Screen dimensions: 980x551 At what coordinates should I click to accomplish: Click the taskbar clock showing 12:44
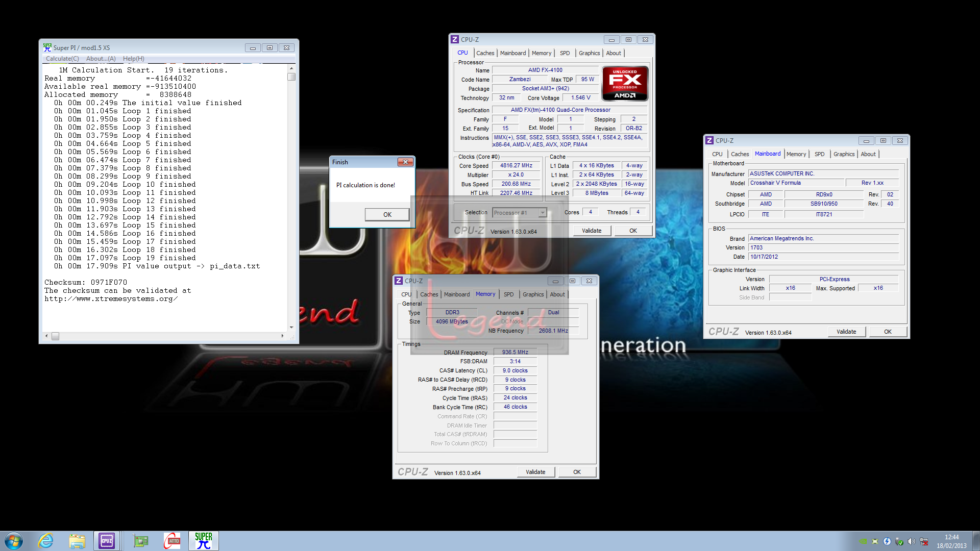[x=951, y=541]
